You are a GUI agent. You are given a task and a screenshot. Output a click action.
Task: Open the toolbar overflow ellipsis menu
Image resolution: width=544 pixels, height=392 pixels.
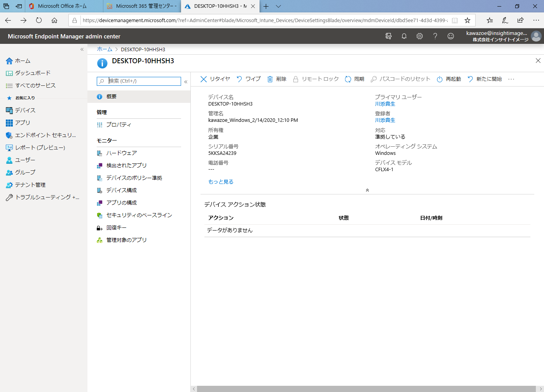[511, 79]
